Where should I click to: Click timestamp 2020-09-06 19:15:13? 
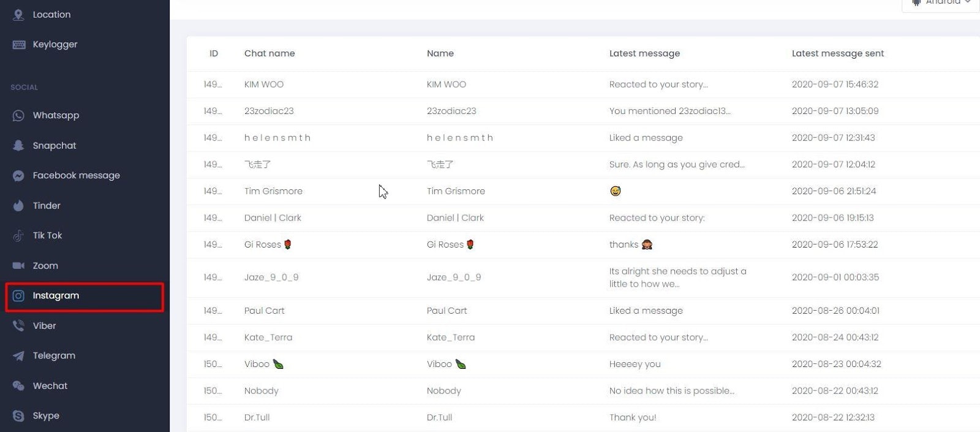click(x=833, y=218)
